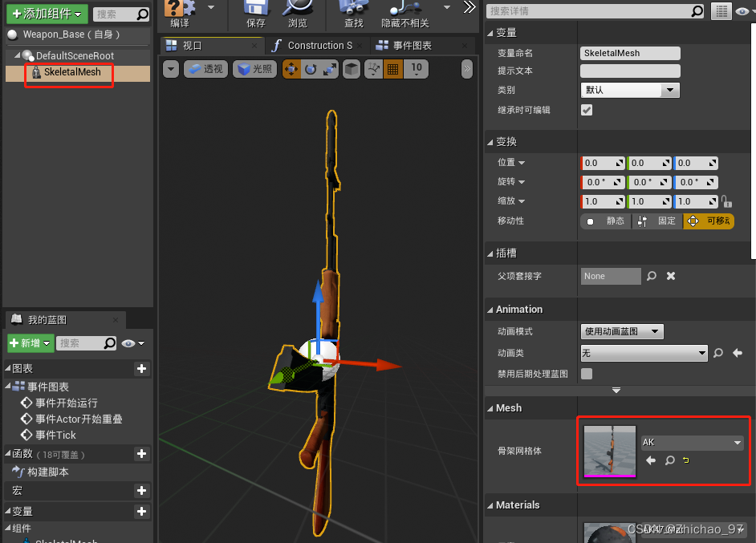Click the Compile (编译) toolbar icon
Viewport: 756px width, 543px height.
180,14
